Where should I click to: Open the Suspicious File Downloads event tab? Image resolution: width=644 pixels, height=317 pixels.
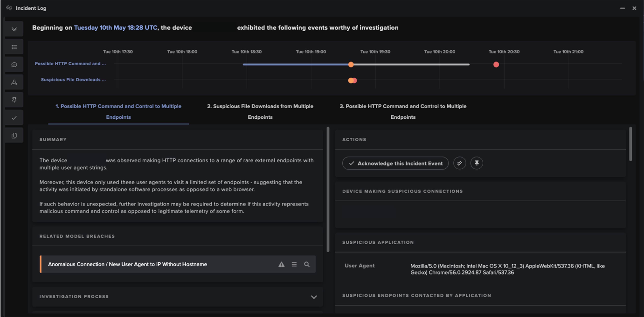point(260,111)
